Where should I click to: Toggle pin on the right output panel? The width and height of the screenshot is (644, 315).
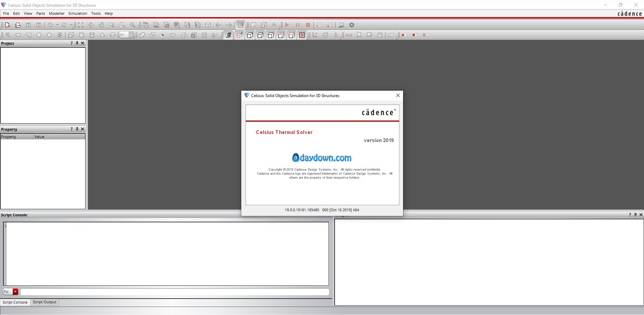point(635,215)
